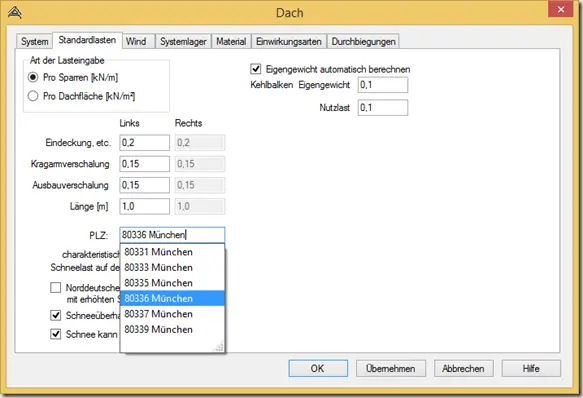Click the Länge [m] Links field
The width and height of the screenshot is (583, 398).
point(144,206)
